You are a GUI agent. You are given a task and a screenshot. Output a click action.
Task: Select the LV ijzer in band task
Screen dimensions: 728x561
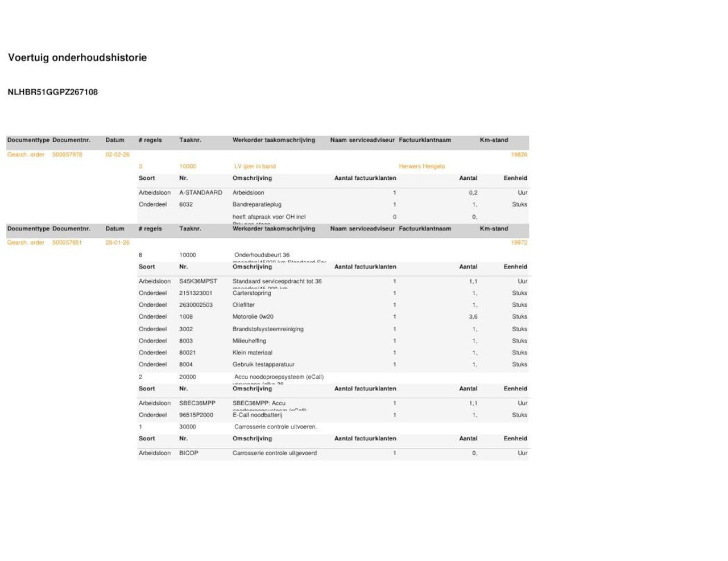pos(255,166)
